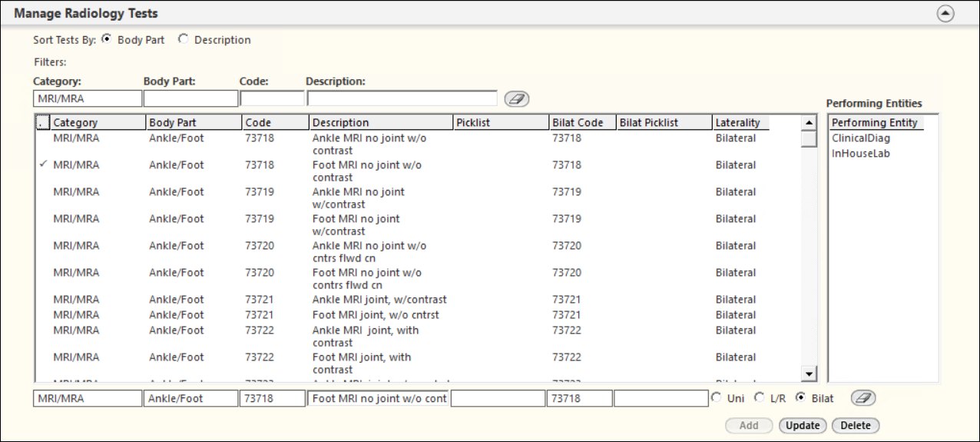
Task: Select the Uni laterality option
Action: click(x=717, y=398)
